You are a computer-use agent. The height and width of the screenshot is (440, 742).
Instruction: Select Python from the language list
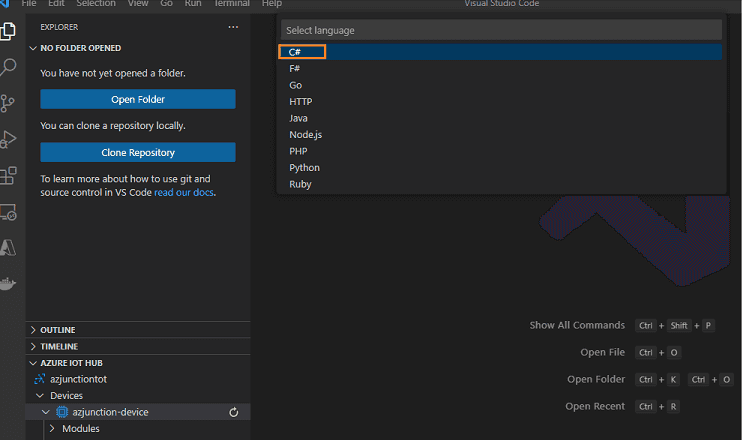pyautogui.click(x=501, y=168)
